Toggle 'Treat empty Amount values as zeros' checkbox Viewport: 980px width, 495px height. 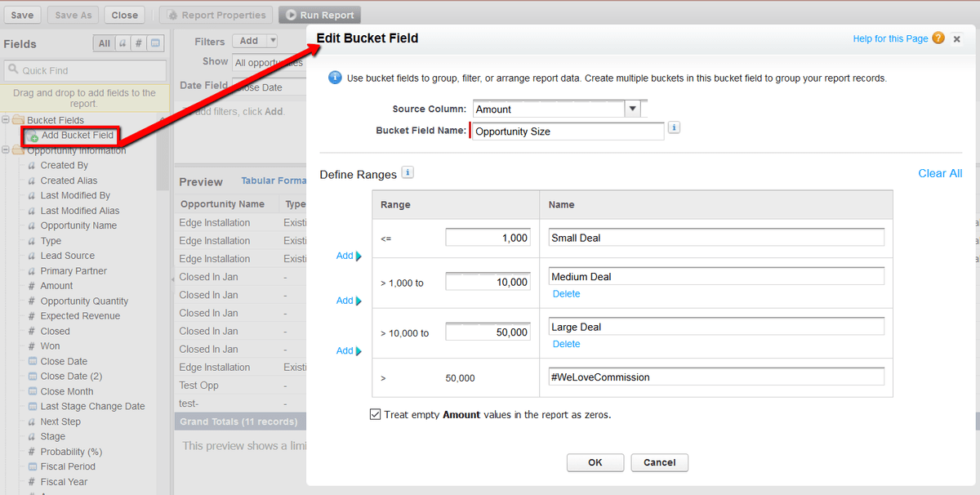click(376, 414)
